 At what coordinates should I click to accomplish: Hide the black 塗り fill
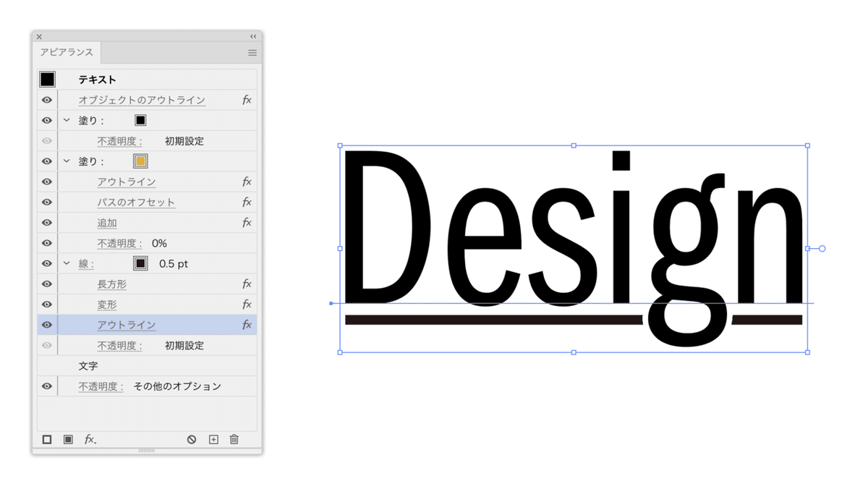click(x=47, y=120)
